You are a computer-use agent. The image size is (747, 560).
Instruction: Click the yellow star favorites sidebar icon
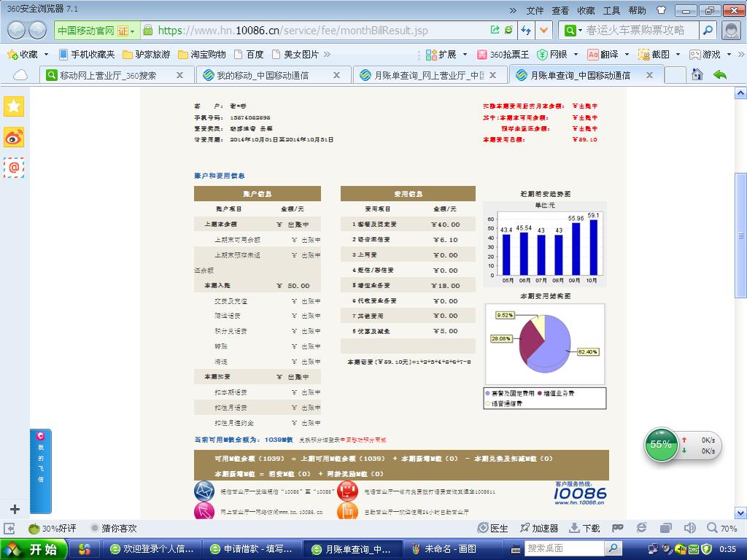point(14,106)
